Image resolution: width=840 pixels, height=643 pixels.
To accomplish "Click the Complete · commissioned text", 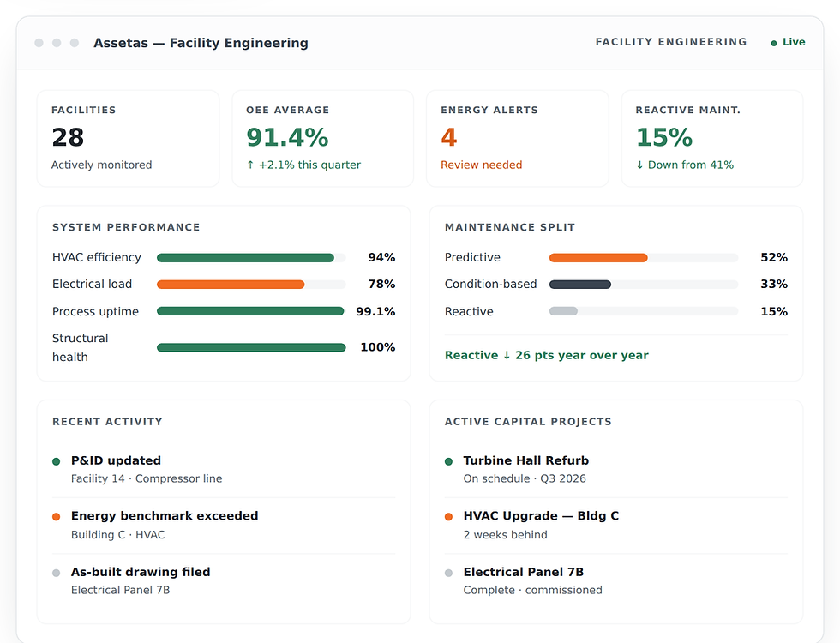I will [x=532, y=590].
